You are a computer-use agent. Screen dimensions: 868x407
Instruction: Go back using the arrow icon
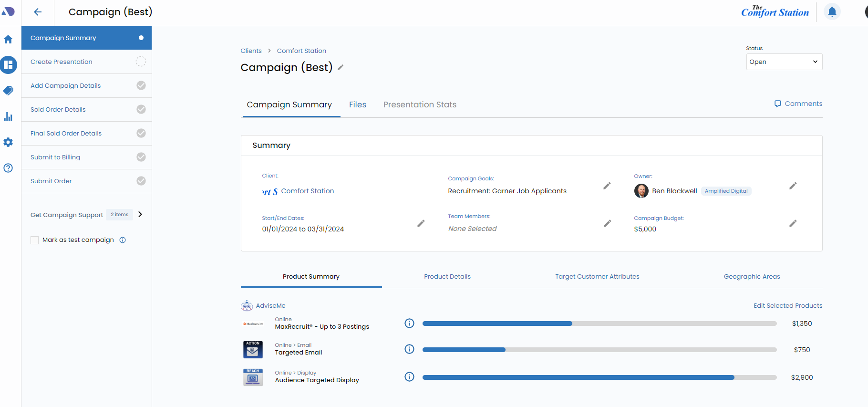(38, 12)
